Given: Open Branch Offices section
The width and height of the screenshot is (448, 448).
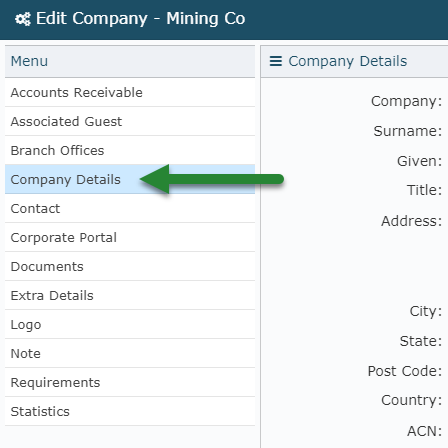Looking at the screenshot, I should click(130, 150).
